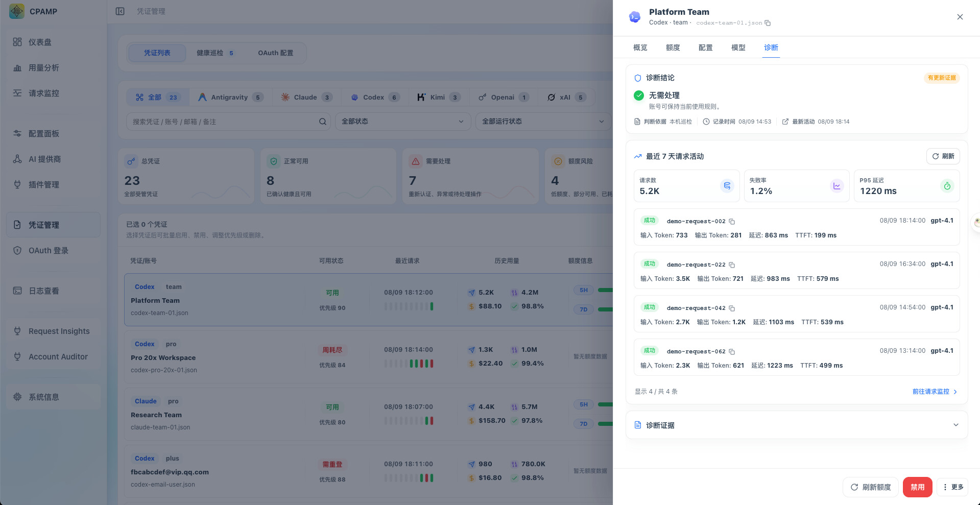Click the red 禁用 button
The width and height of the screenshot is (980, 505).
[x=917, y=487]
